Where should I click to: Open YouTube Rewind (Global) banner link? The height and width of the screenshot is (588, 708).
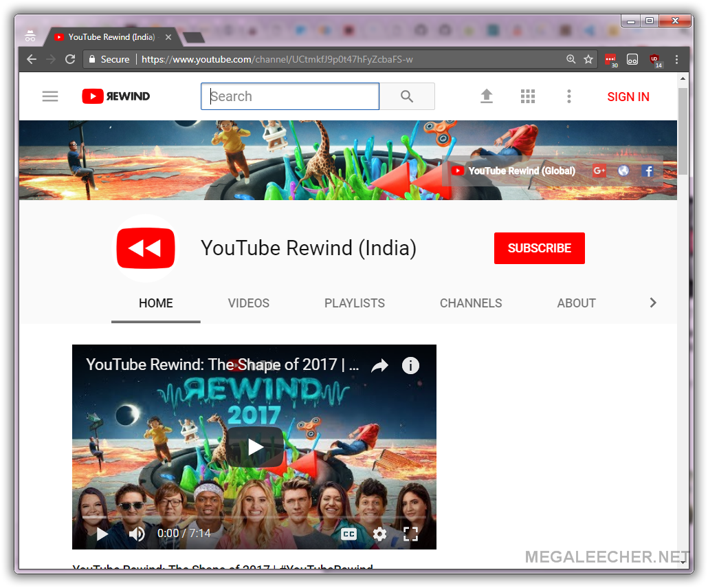tap(513, 171)
